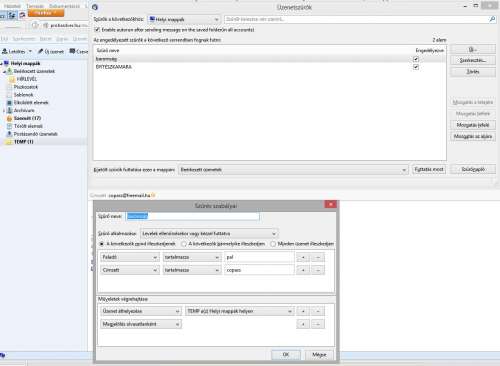The height and width of the screenshot is (366, 500).
Task: Toggle the enabled checkbox for ÉPÍTÉSZKAMARA filter
Action: coord(416,67)
